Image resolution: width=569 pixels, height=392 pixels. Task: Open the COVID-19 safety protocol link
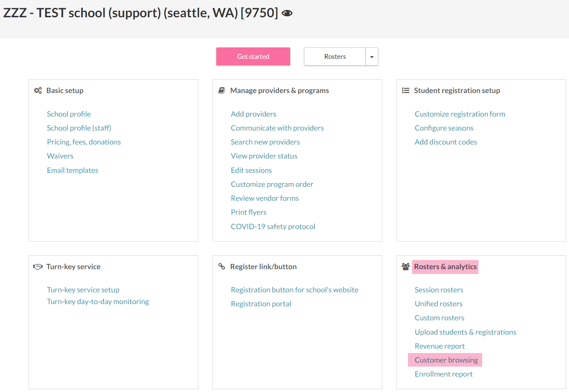(273, 227)
